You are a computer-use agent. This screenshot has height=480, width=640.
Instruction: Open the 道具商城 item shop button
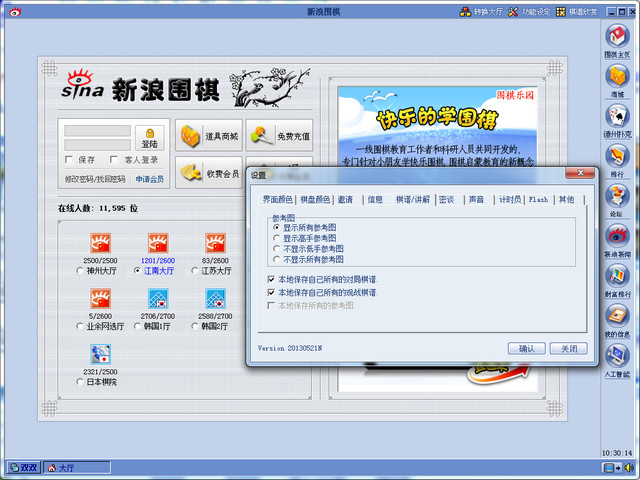209,136
